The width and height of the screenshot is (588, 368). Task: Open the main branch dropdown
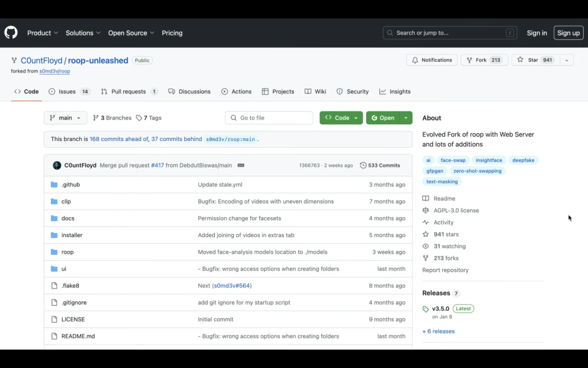pyautogui.click(x=65, y=118)
